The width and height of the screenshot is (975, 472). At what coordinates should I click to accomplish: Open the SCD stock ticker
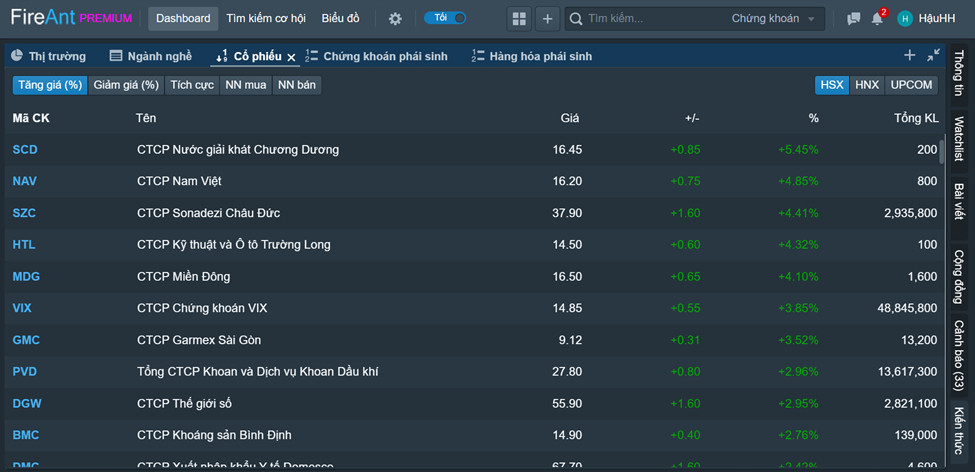tap(25, 150)
